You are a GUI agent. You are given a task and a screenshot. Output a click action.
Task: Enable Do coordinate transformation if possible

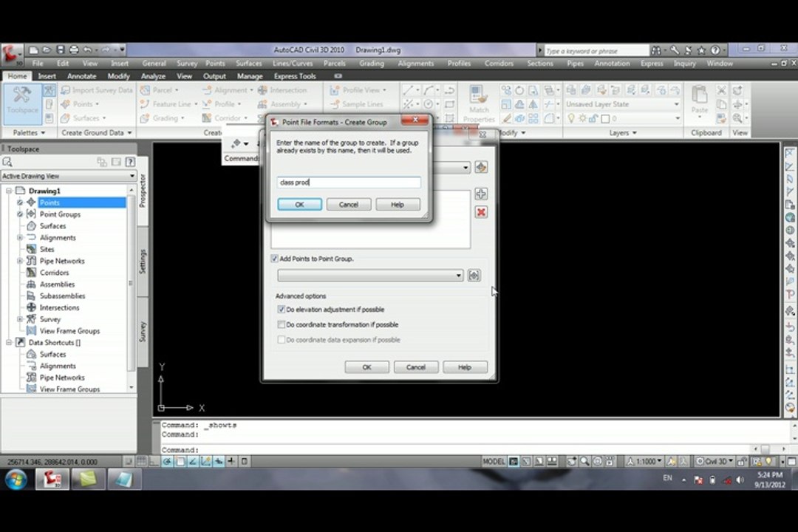(x=281, y=324)
